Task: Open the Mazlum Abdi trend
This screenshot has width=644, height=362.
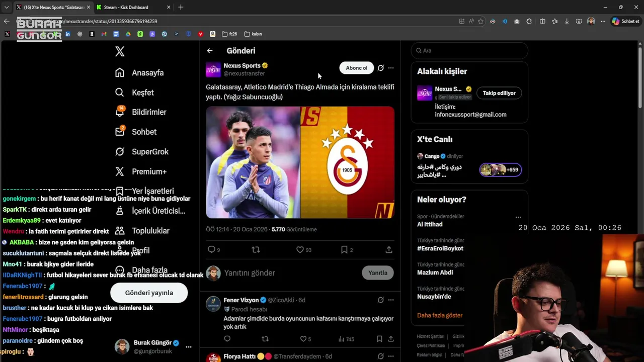Action: (x=435, y=273)
